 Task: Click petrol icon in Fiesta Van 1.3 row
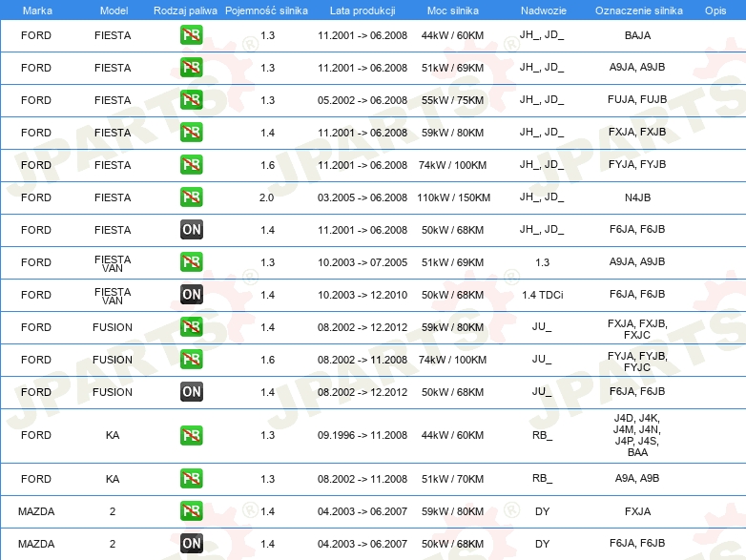191,261
